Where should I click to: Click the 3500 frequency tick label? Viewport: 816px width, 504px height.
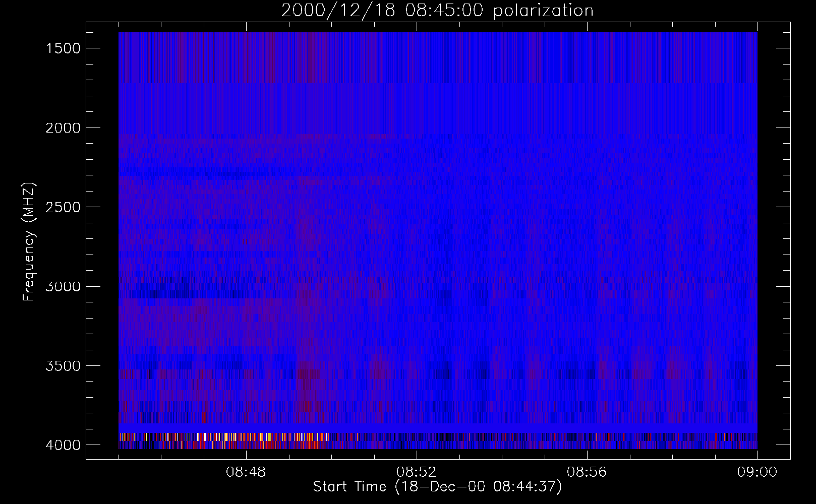pyautogui.click(x=63, y=366)
